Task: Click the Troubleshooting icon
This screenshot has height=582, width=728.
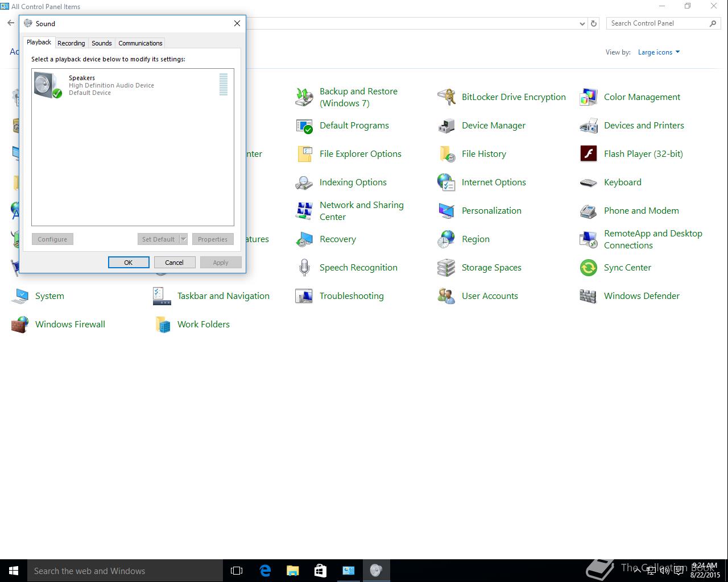Action: point(304,296)
